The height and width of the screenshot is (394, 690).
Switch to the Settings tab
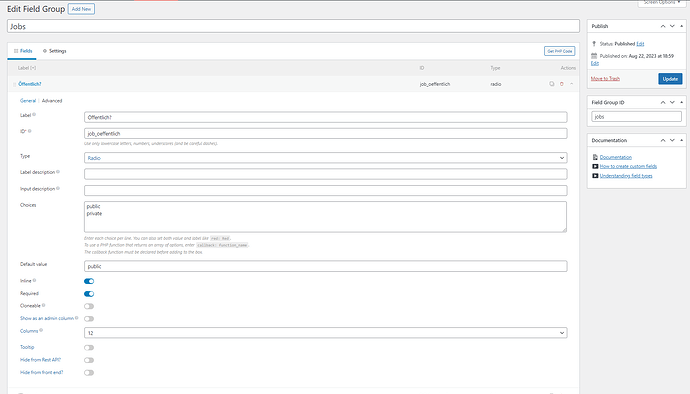pos(55,51)
